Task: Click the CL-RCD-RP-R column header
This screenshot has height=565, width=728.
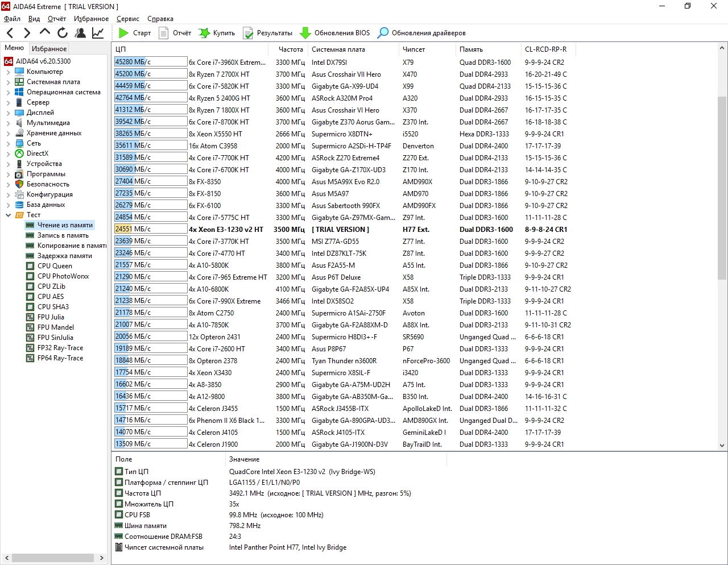Action: pyautogui.click(x=548, y=49)
